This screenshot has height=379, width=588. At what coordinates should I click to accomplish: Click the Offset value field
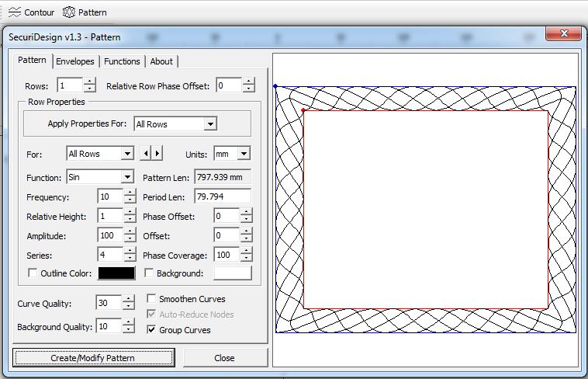click(x=227, y=235)
